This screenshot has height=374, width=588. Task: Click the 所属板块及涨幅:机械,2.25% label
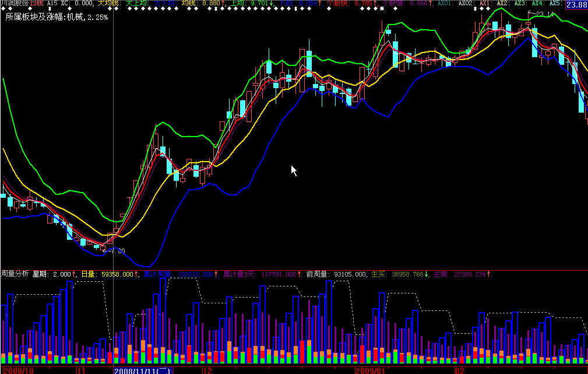57,18
